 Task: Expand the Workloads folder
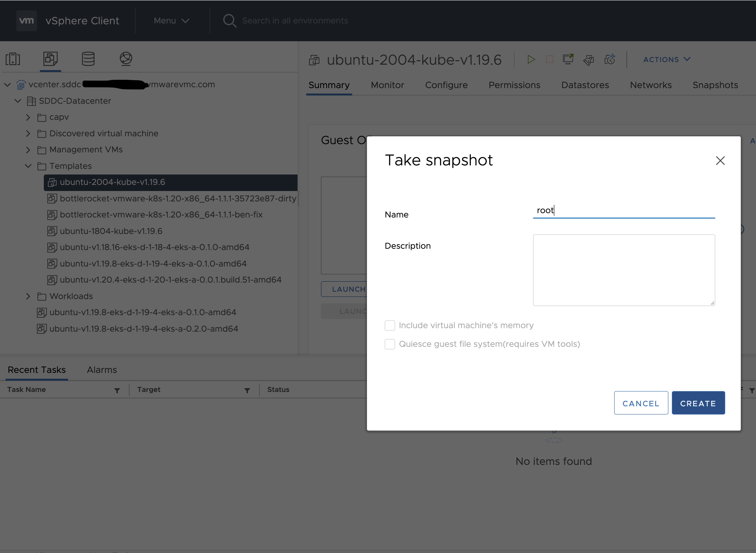28,296
